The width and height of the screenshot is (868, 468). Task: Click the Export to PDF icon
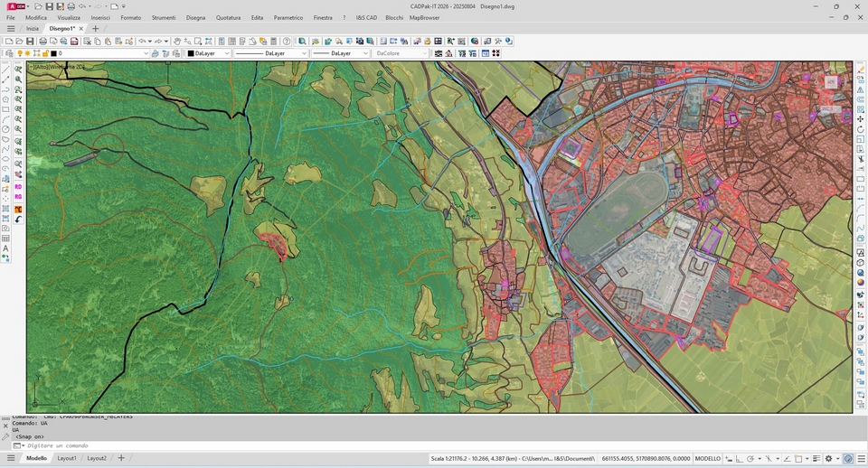[74, 41]
